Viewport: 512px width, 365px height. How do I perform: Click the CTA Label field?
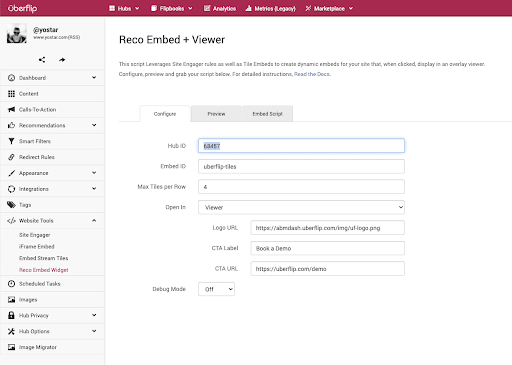tap(328, 248)
